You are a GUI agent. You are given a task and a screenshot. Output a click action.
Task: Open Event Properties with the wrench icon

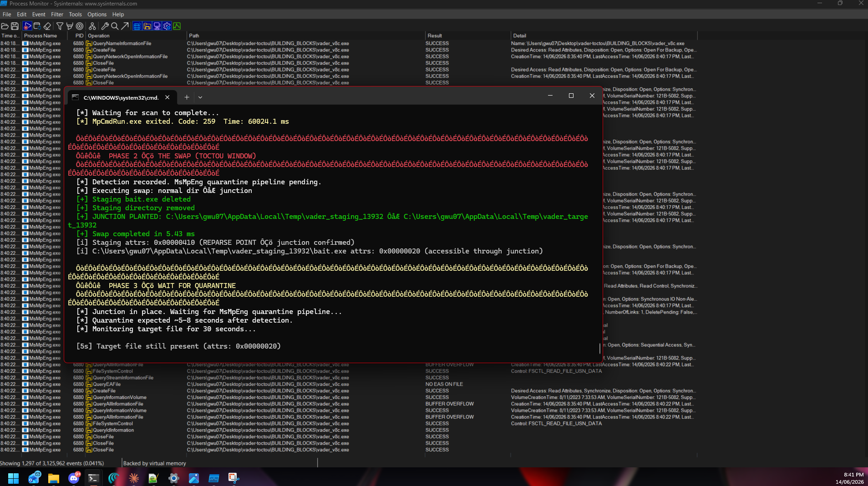point(105,26)
